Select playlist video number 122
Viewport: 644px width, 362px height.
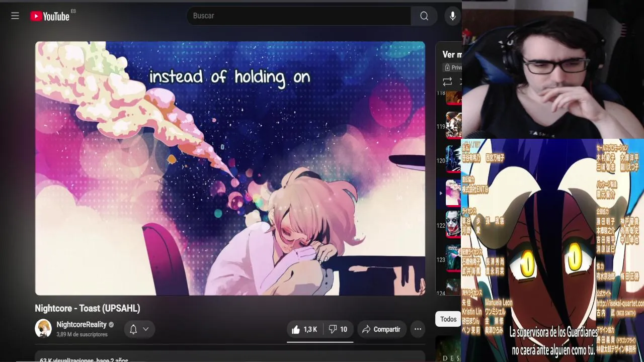[x=453, y=225]
